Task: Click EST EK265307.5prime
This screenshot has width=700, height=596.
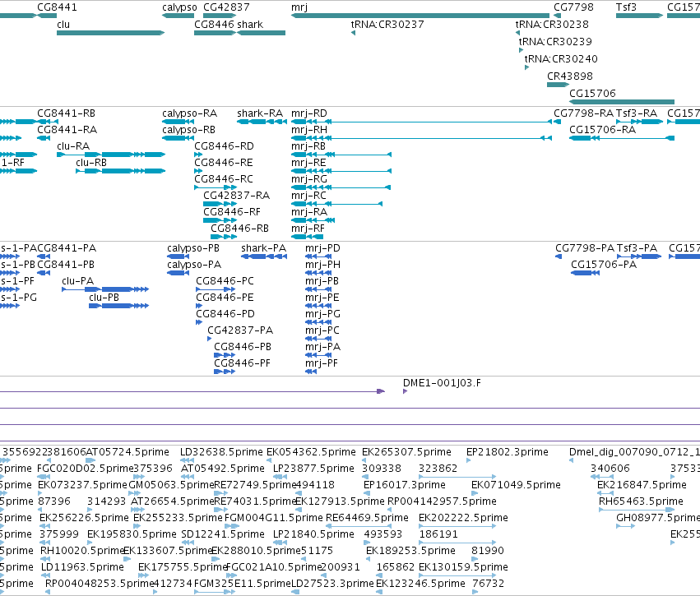Action: [x=364, y=460]
